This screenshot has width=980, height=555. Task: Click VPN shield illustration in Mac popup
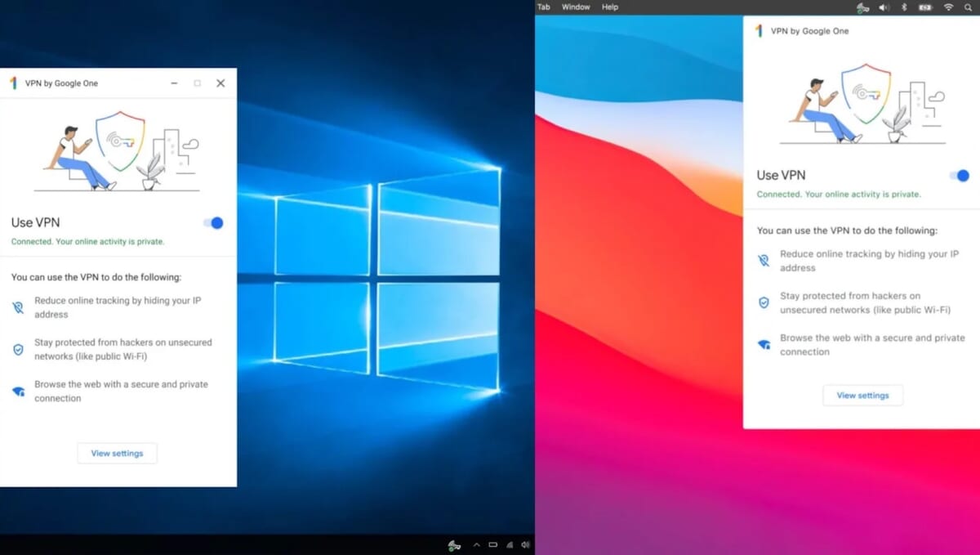866,94
